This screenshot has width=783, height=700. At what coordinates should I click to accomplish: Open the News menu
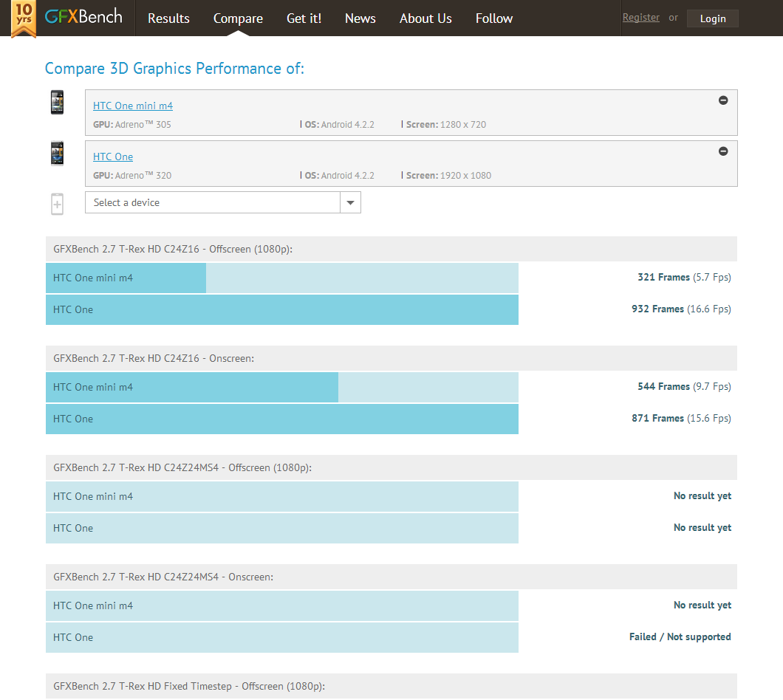pyautogui.click(x=360, y=18)
